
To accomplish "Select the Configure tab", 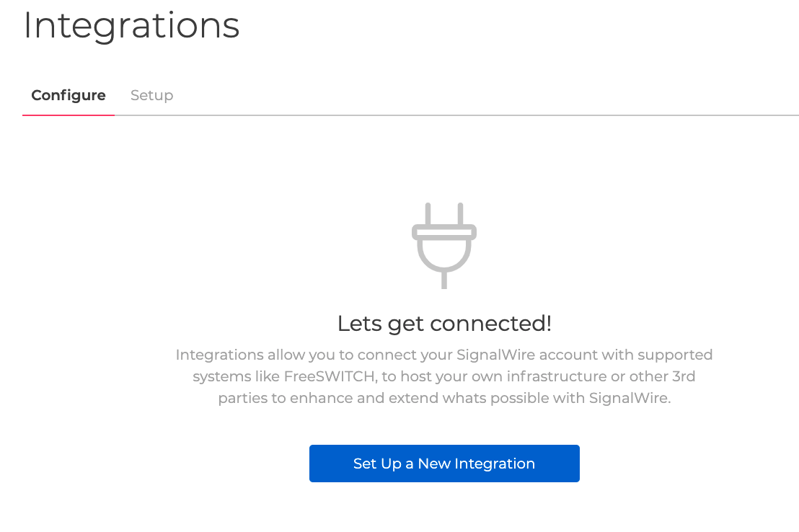I will point(69,95).
